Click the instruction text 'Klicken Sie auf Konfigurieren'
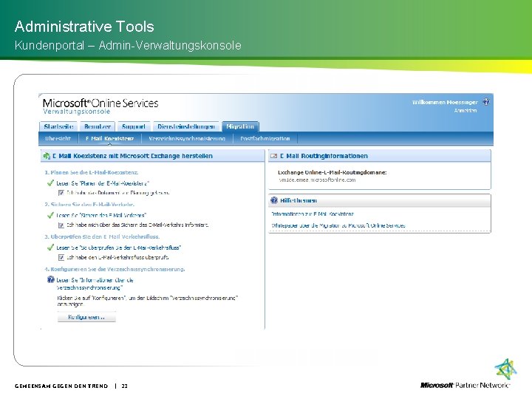532x399 pixels. 148,301
